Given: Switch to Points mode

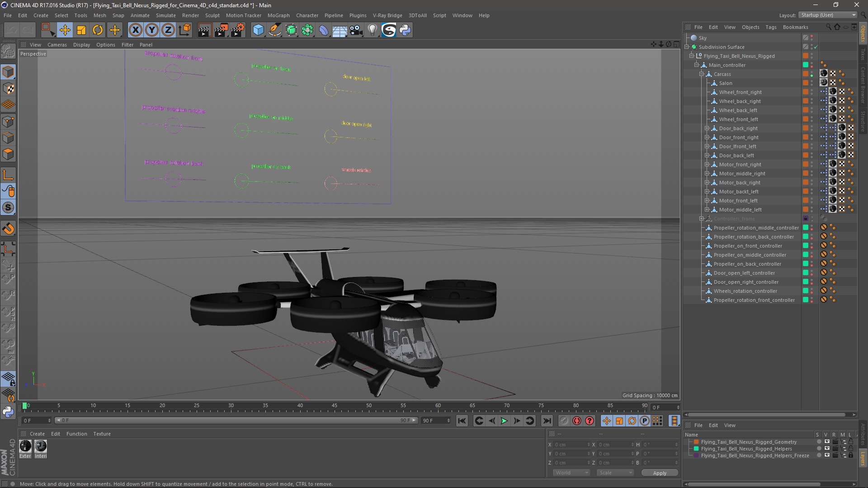Looking at the screenshot, I should (8, 122).
